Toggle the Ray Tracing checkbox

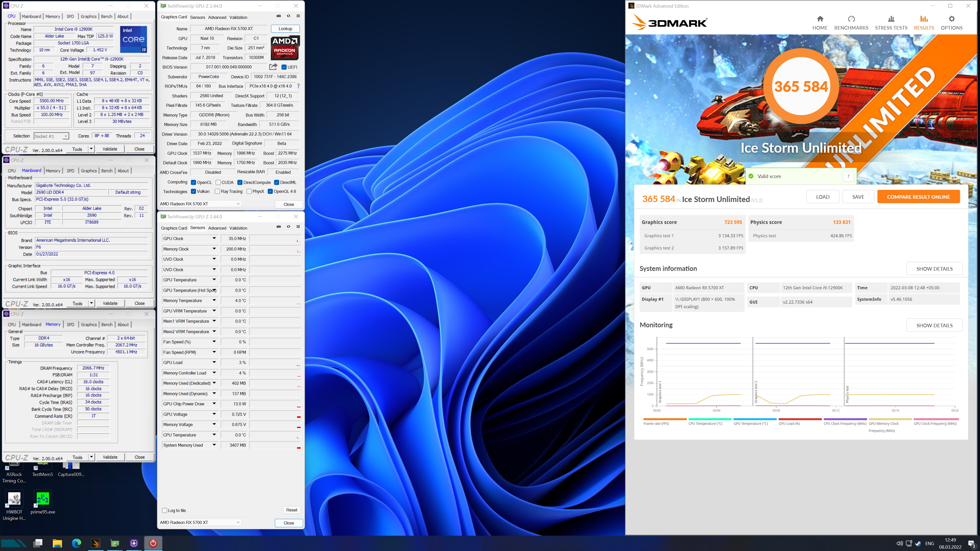[217, 192]
